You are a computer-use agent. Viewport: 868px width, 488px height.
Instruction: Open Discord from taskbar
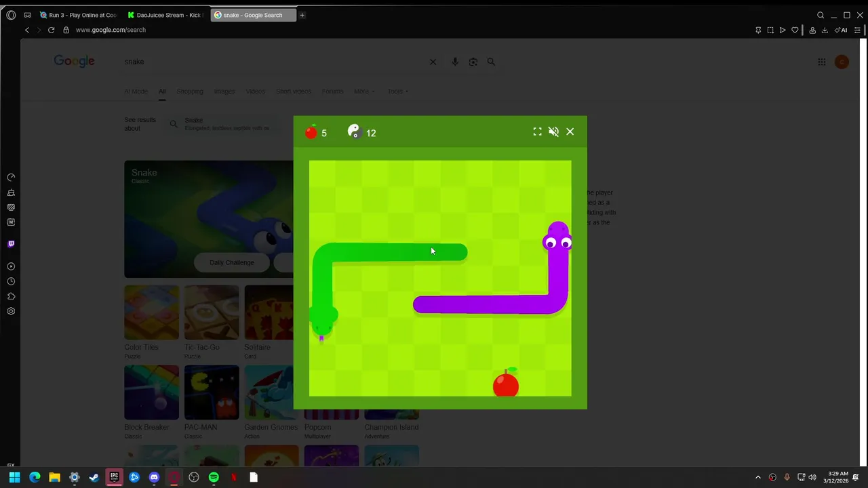(154, 477)
